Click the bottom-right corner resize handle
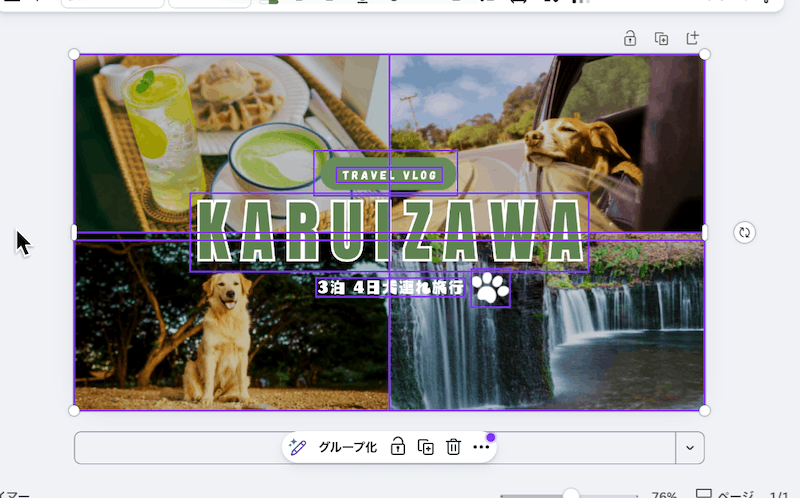Viewport: 800px width, 498px height. [x=705, y=410]
